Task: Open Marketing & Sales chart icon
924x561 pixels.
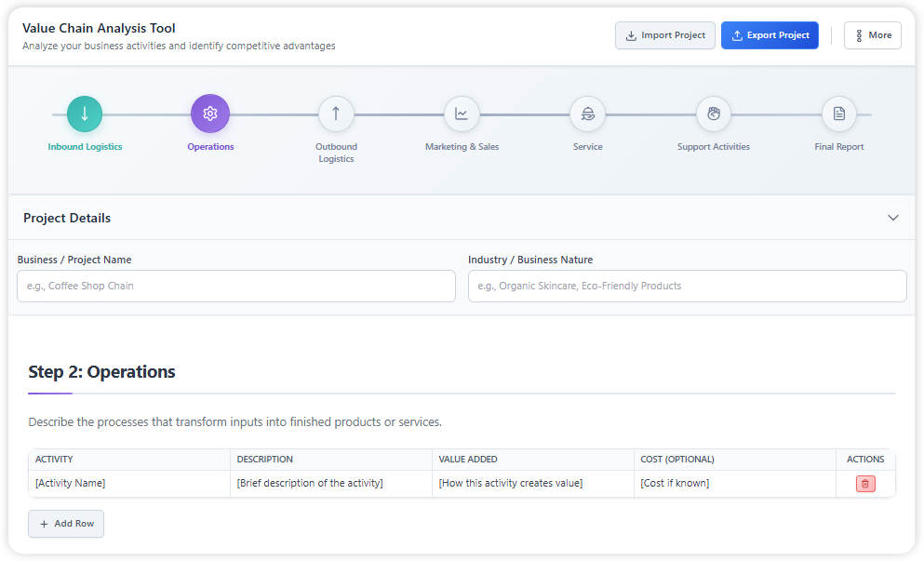Action: coord(462,114)
